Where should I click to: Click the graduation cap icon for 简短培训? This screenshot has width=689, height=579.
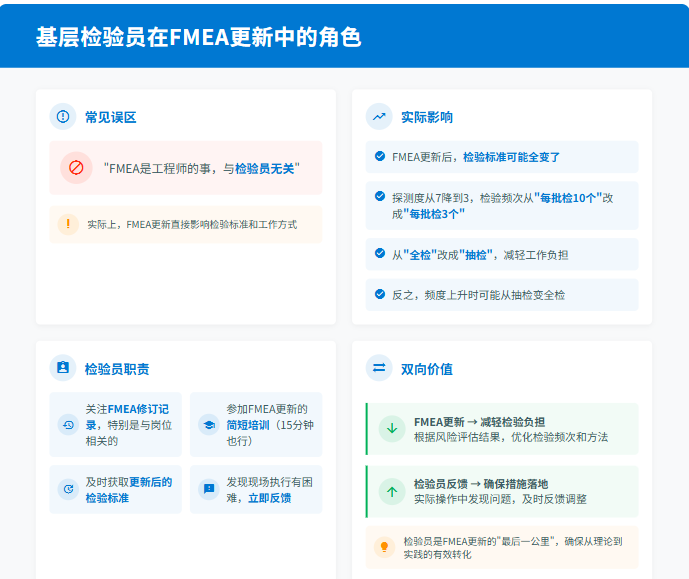pos(208,424)
